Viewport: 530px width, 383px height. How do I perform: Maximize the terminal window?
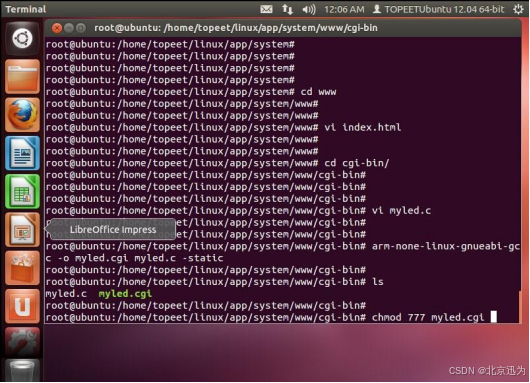click(80, 28)
